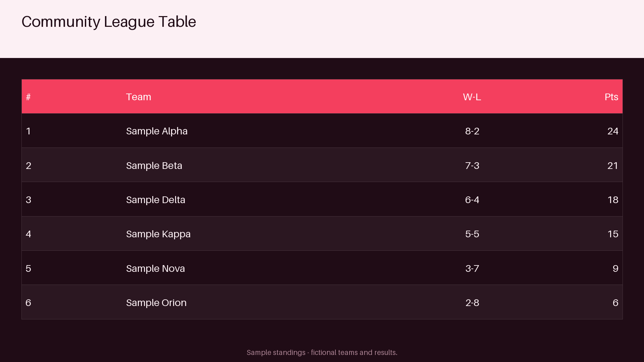Viewport: 644px width, 362px height.
Task: Select the Sample Beta team name
Action: [x=154, y=166]
